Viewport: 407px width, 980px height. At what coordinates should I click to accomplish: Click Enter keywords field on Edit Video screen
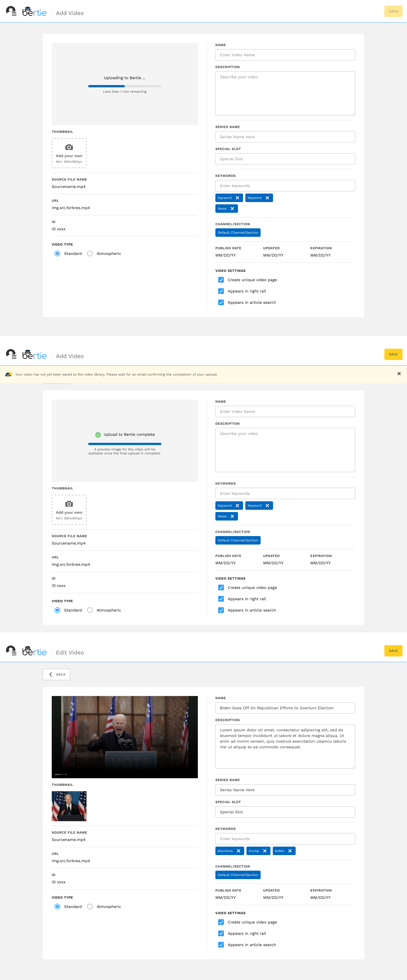(x=285, y=839)
